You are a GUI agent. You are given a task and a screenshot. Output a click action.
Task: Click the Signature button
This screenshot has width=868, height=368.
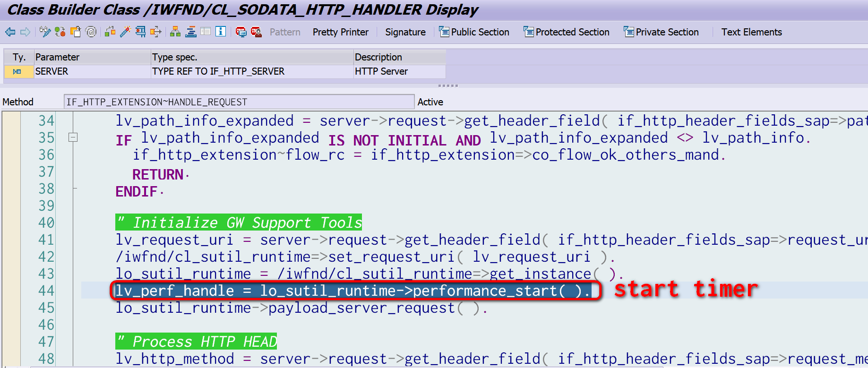click(x=405, y=32)
